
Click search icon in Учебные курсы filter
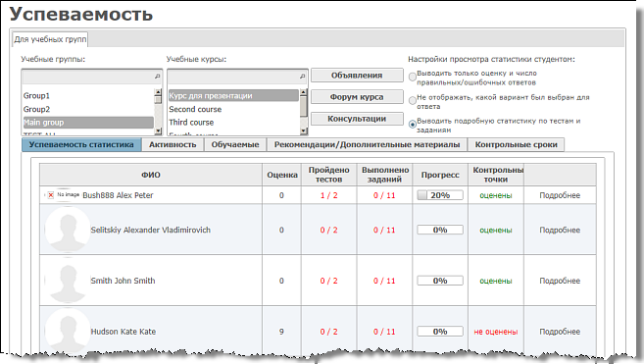[x=302, y=77]
